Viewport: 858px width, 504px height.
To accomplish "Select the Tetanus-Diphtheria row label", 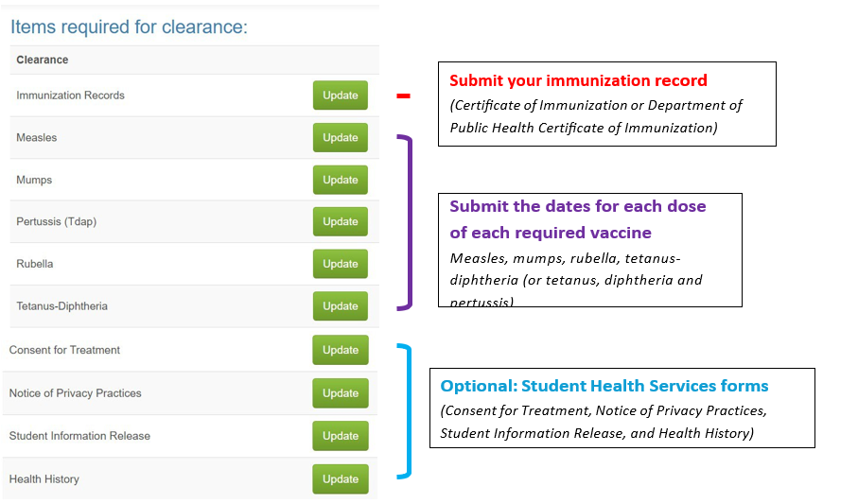I will tap(61, 306).
